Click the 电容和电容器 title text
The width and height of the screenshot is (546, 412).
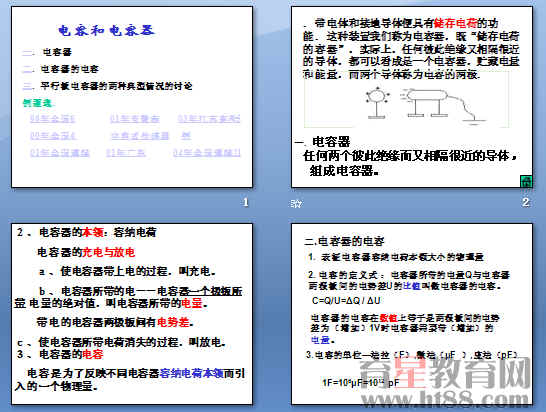[x=106, y=30]
